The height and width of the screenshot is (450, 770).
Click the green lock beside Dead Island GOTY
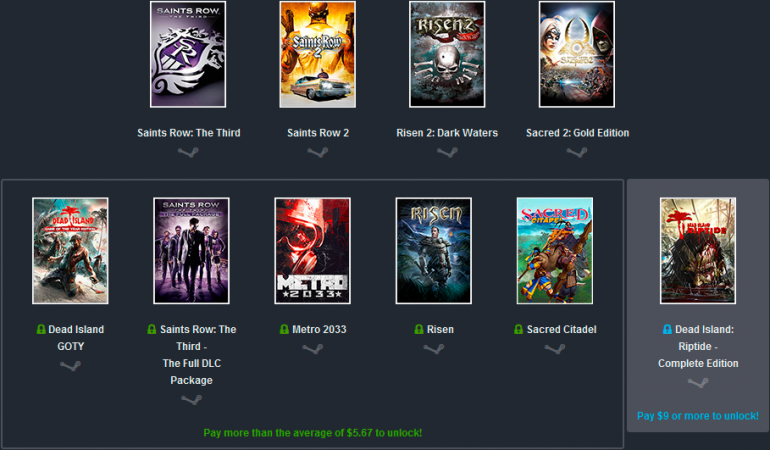41,329
